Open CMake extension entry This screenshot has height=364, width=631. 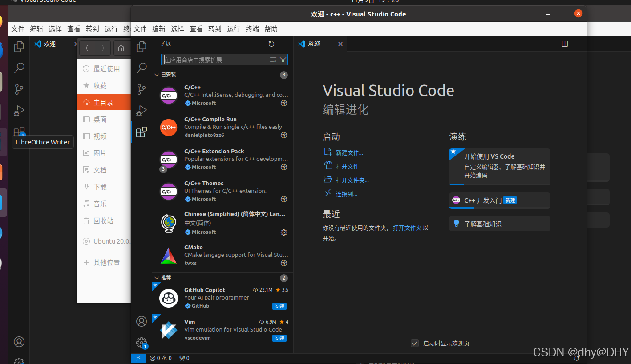point(222,255)
